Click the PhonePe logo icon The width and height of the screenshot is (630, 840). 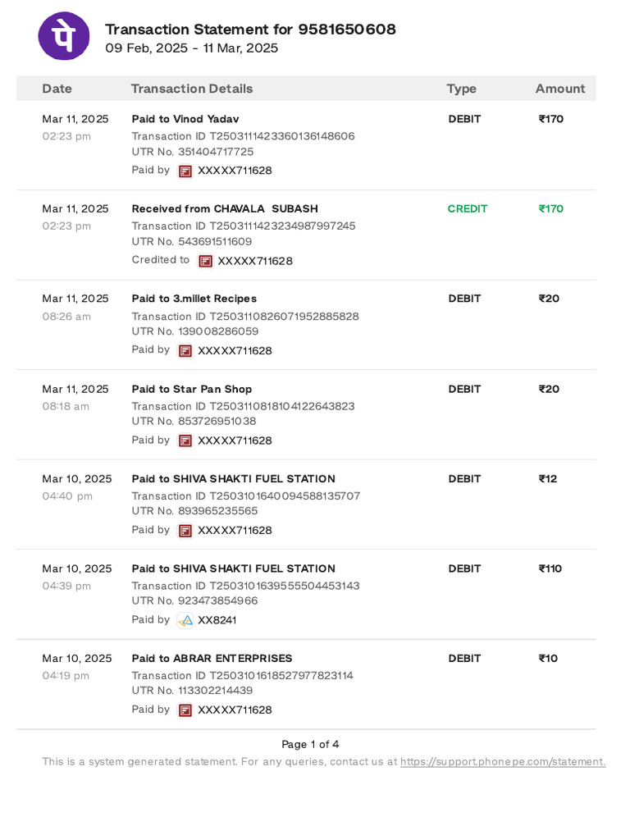click(65, 36)
